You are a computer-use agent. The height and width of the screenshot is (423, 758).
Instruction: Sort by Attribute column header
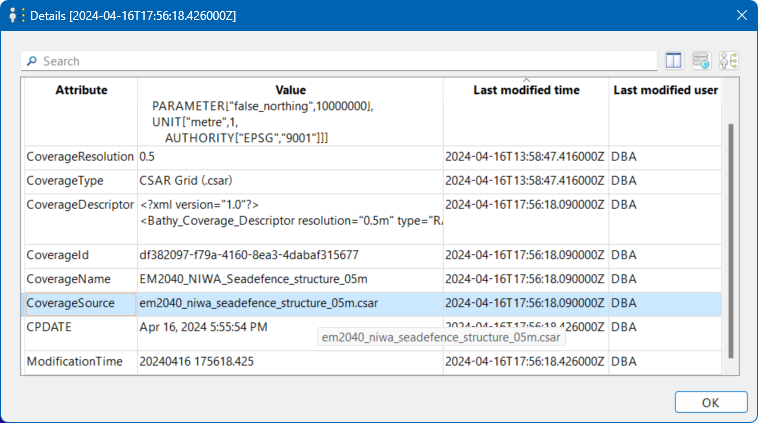pyautogui.click(x=81, y=90)
